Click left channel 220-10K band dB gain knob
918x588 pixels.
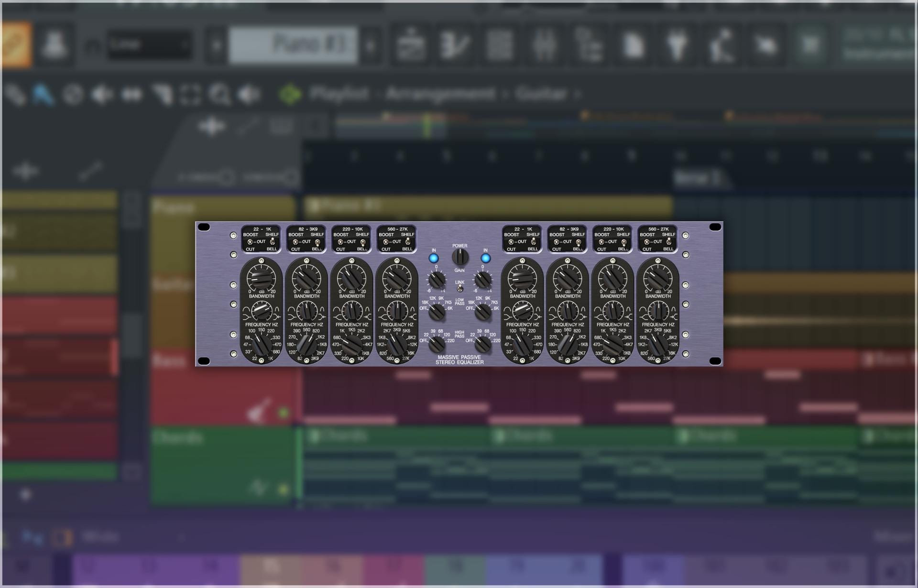[x=351, y=278]
